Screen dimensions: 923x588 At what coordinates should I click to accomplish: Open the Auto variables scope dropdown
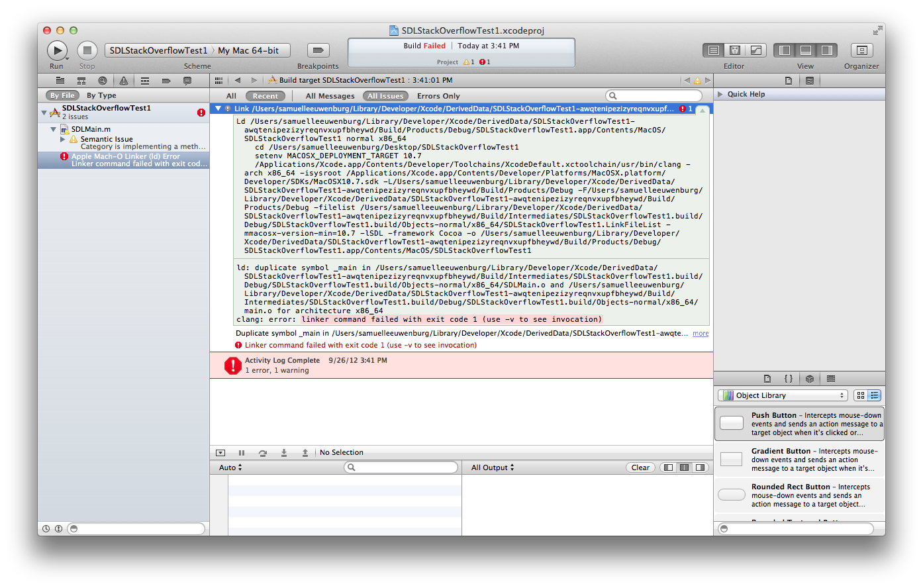coord(230,467)
